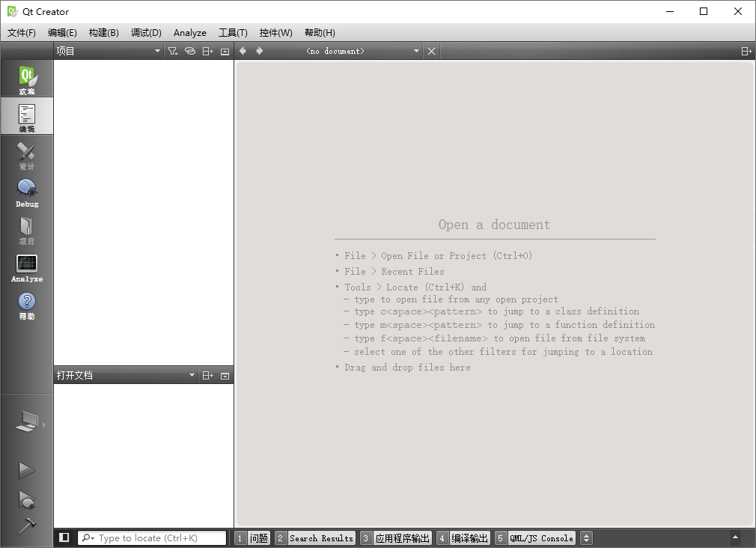Click the Build project hammer icon
The height and width of the screenshot is (548, 756).
pyautogui.click(x=26, y=526)
